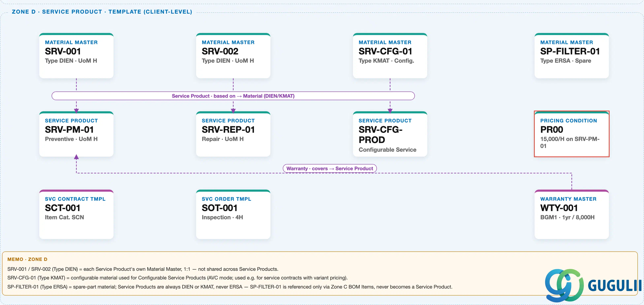Click the '15,000/H on SRV-PM-01' text
644x305 pixels.
[x=570, y=142]
